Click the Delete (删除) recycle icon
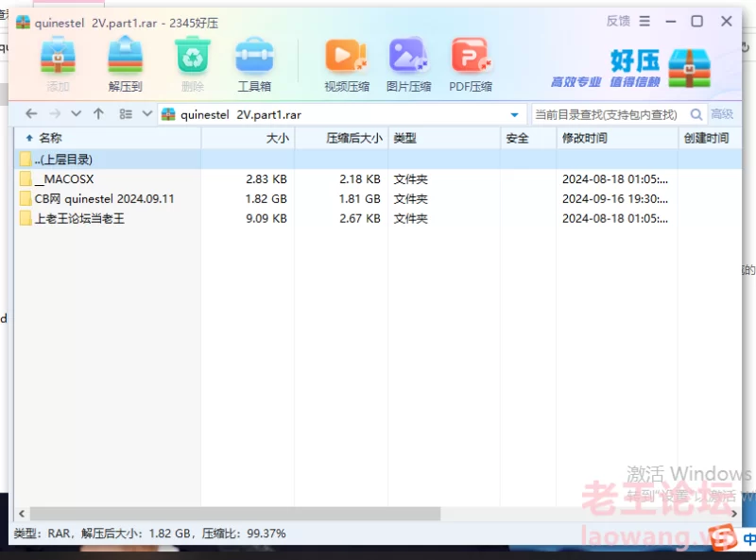The image size is (756, 560). [193, 57]
